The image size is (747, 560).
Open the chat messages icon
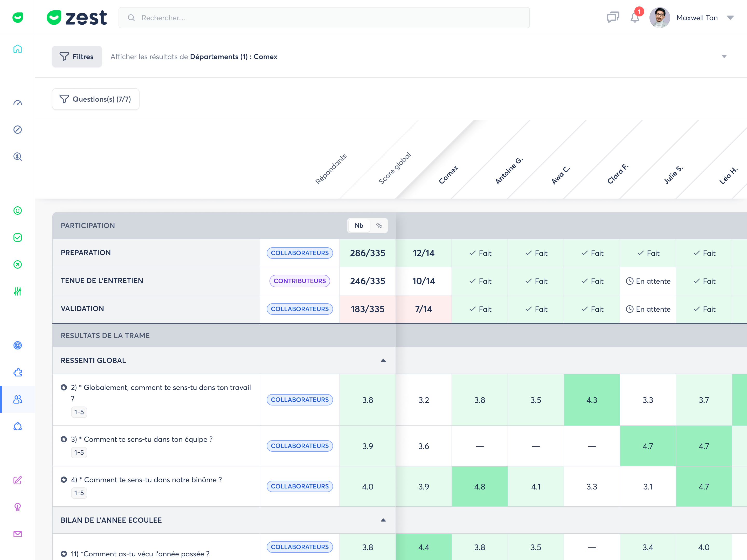point(613,18)
